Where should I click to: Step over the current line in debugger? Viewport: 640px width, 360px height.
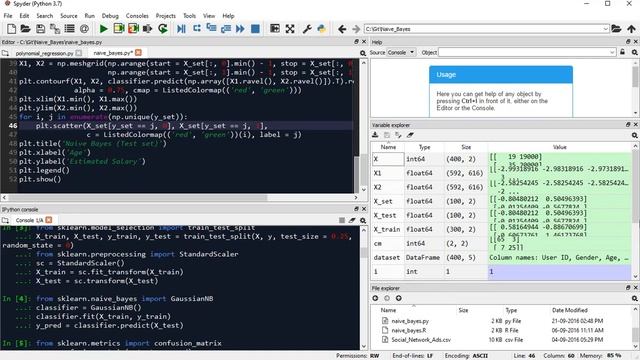click(197, 29)
